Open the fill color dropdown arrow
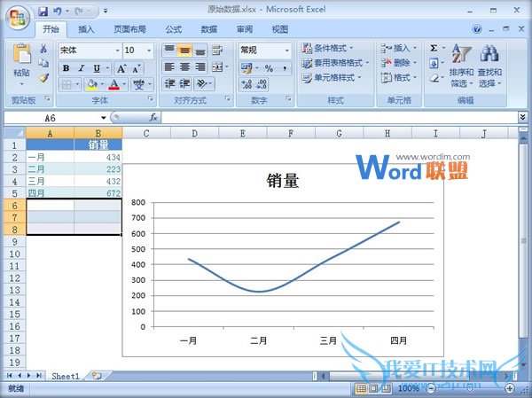The width and height of the screenshot is (532, 398). (102, 84)
